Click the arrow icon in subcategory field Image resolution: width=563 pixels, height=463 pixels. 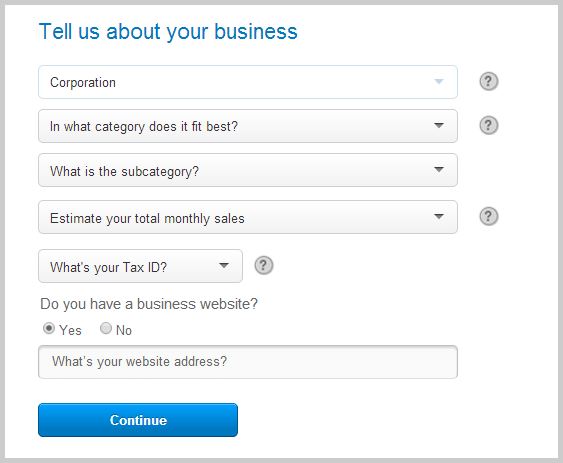tap(439, 169)
